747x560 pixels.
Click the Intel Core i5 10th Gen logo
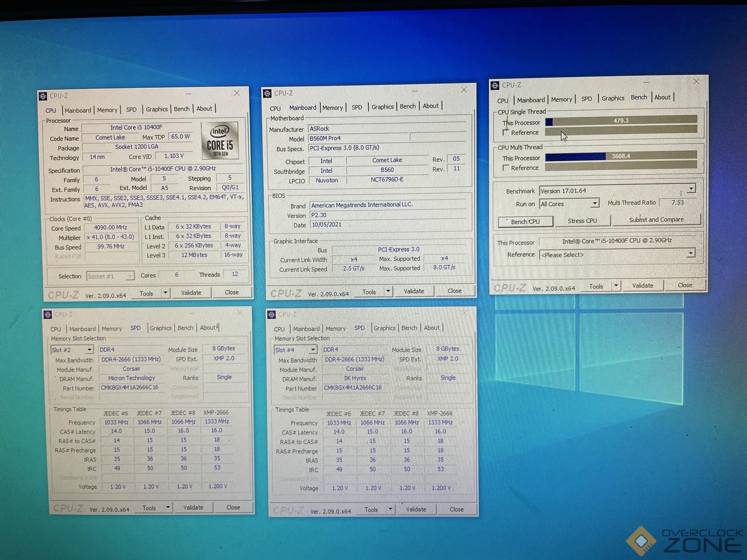pos(220,140)
